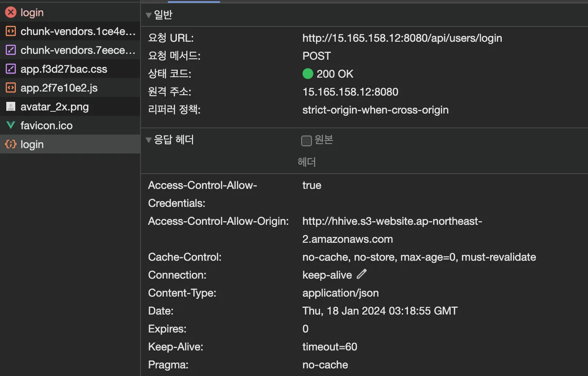Click the stylesheet icon for app.f3d27bac.css

coord(11,69)
